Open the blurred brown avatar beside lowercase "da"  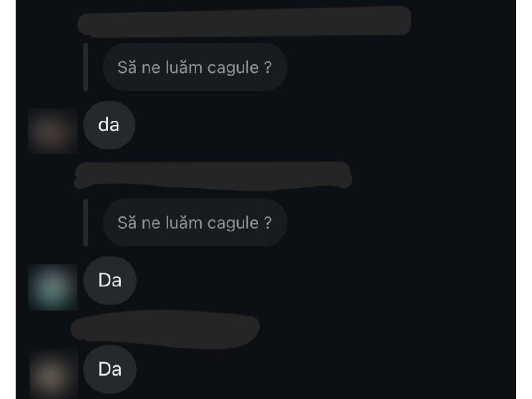53,131
